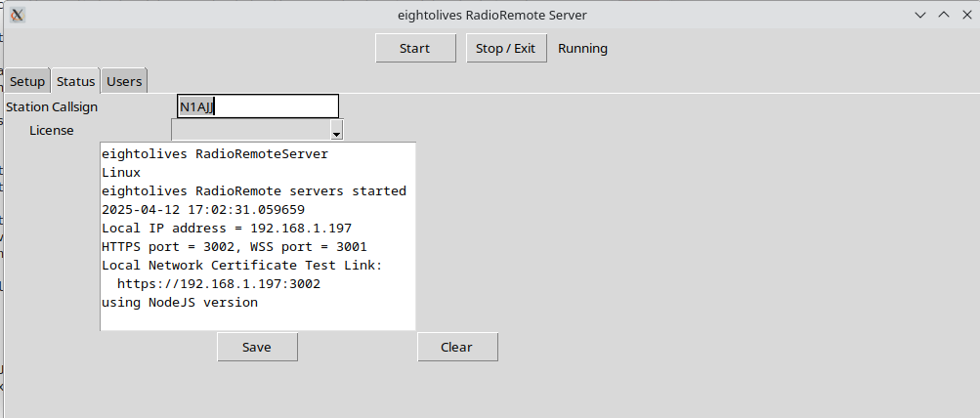Image resolution: width=980 pixels, height=418 pixels.
Task: Click the 'eightolives RadioRemoteServer' log line
Action: click(x=215, y=153)
